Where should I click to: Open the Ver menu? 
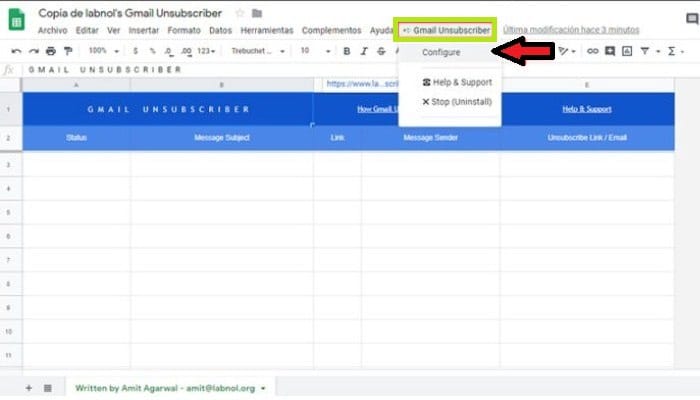(113, 30)
